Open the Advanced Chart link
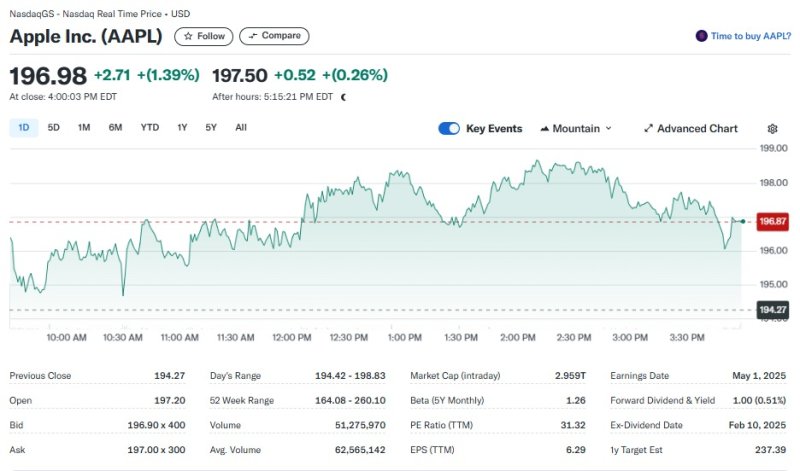This screenshot has width=800, height=471. click(x=691, y=129)
